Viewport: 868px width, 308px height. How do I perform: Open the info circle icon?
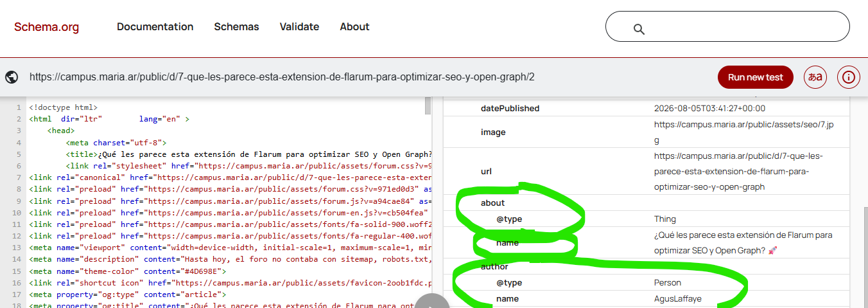click(849, 77)
